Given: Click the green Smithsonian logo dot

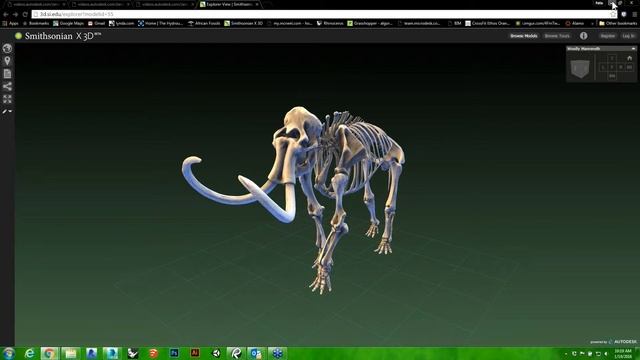Looking at the screenshot, I should tap(18, 36).
